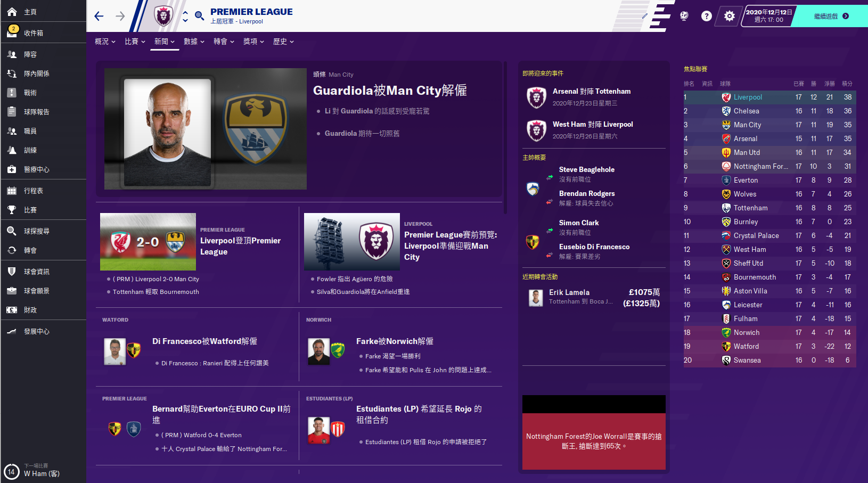Open the Erik Lamela transfer entry
This screenshot has width=868, height=483.
pyautogui.click(x=594, y=298)
